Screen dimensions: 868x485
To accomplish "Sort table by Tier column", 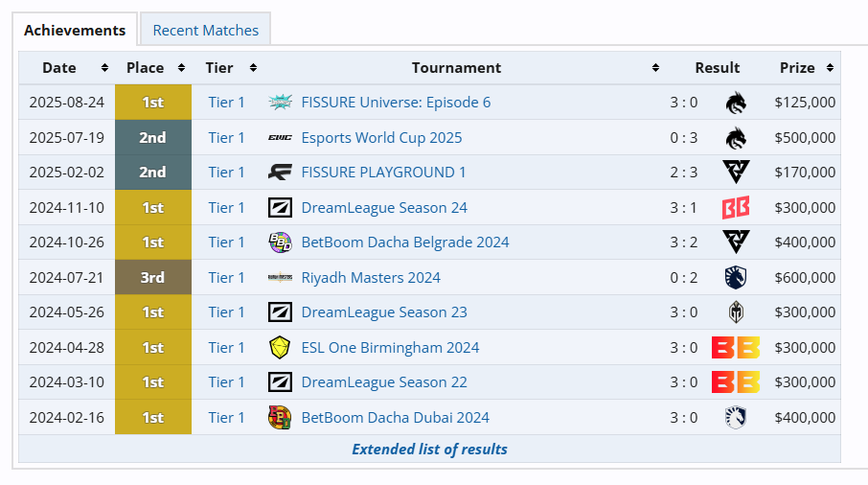I will pos(253,68).
